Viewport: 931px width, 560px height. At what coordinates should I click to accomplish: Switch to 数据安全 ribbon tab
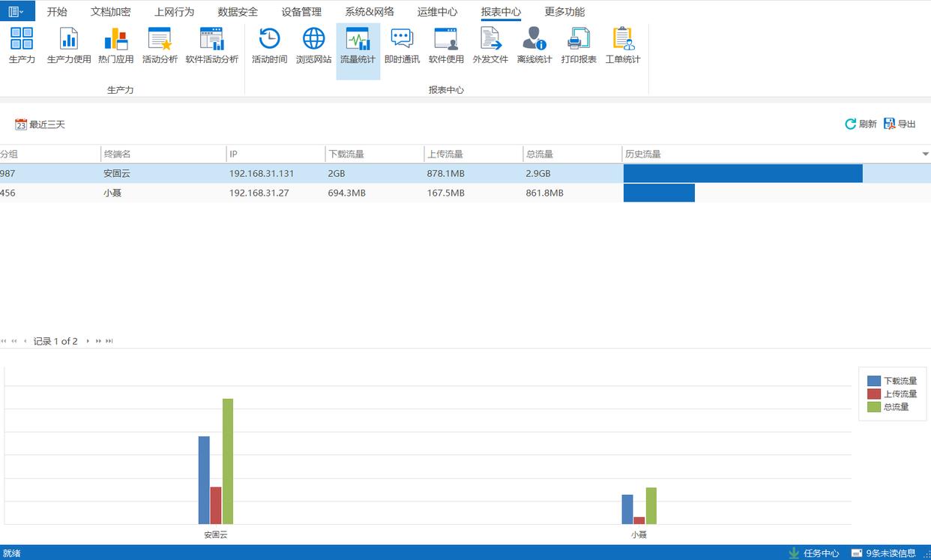pyautogui.click(x=238, y=12)
